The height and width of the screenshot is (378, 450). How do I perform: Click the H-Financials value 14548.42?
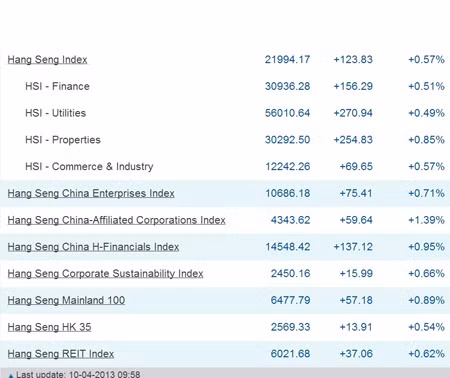coord(287,247)
